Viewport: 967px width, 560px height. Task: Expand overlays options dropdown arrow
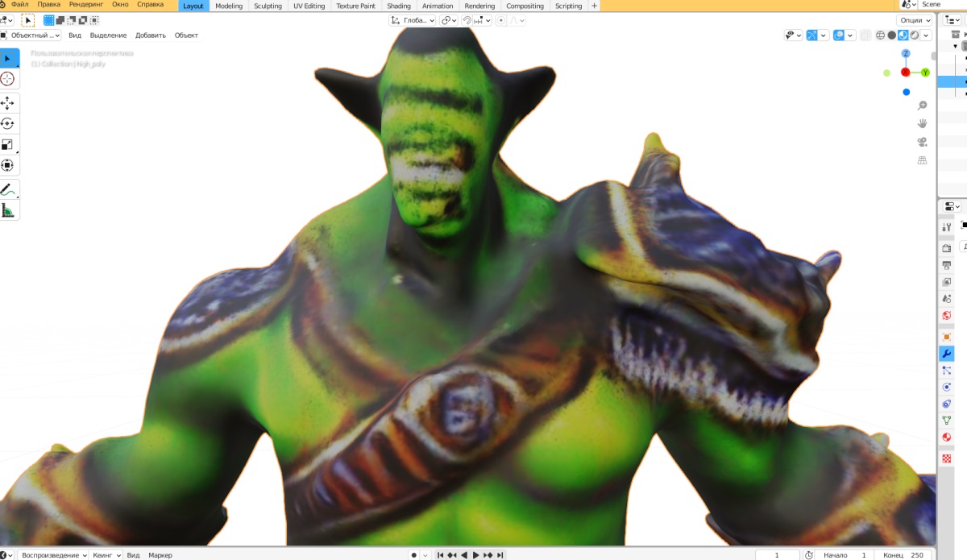pyautogui.click(x=850, y=35)
